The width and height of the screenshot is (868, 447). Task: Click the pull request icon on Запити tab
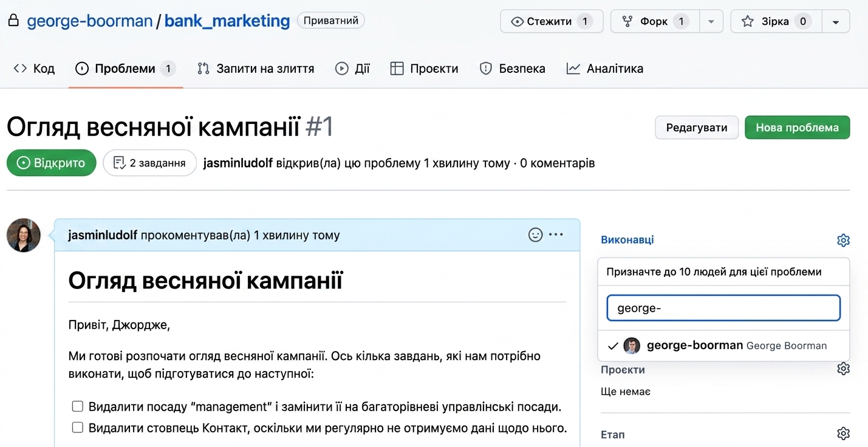[x=203, y=69]
